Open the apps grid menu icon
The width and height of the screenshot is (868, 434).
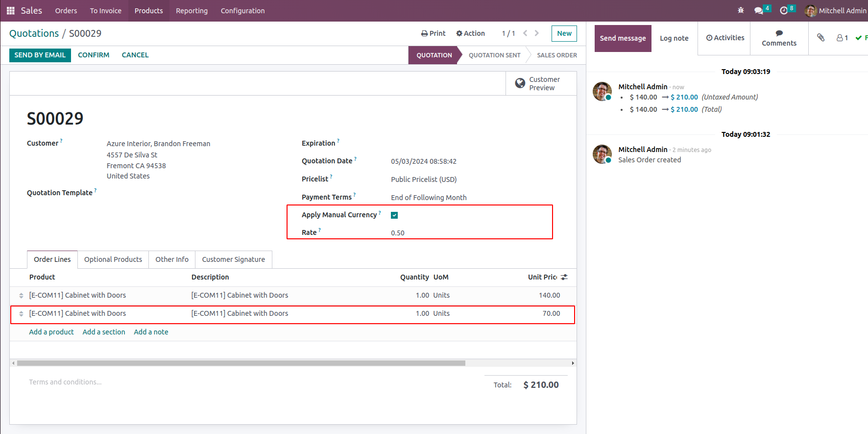pos(10,11)
